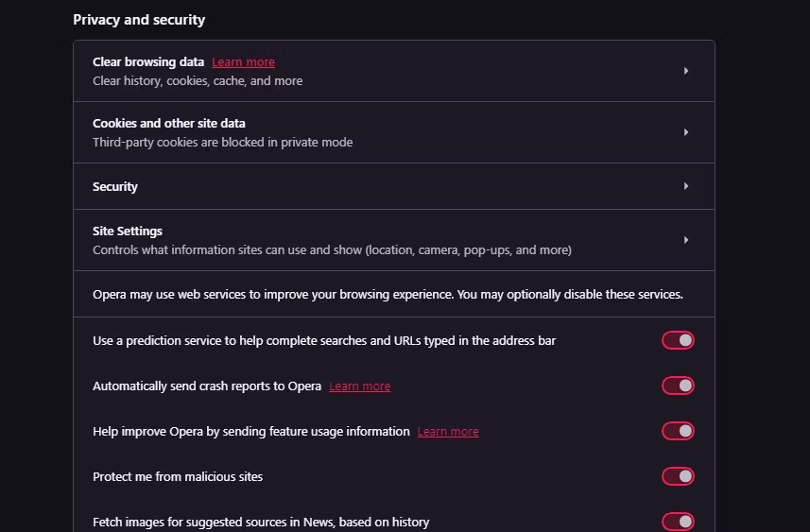Open Learn more link for crash reports

point(359,386)
